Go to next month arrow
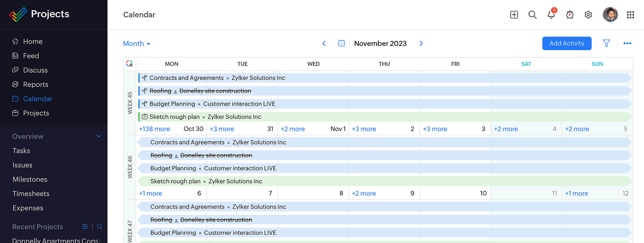The image size is (644, 243). pyautogui.click(x=421, y=44)
